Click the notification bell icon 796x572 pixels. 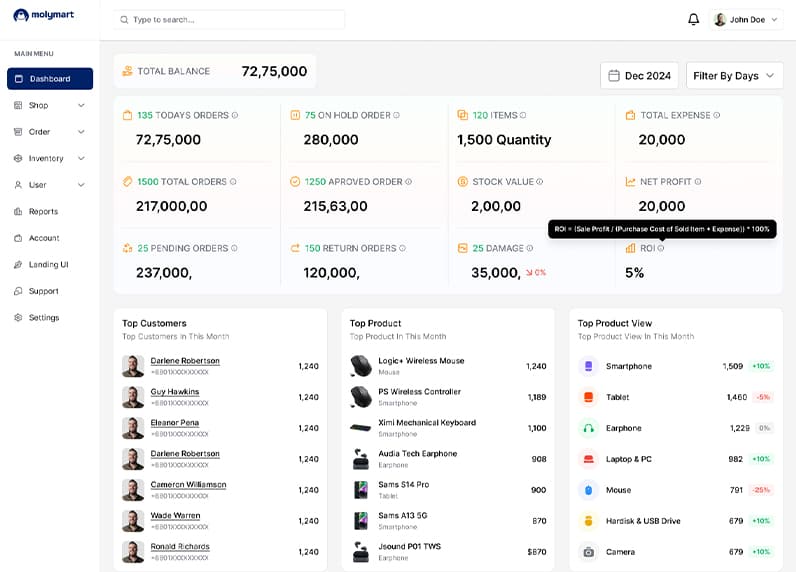(693, 19)
